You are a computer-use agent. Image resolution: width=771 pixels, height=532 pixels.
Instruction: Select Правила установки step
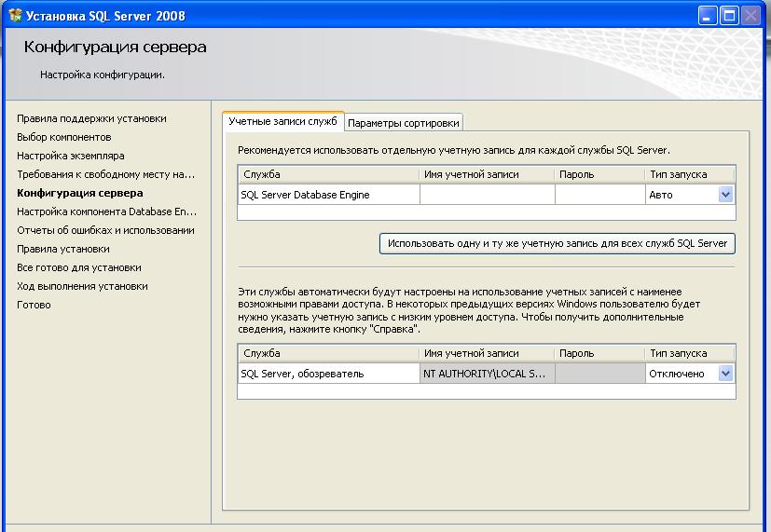click(x=63, y=249)
